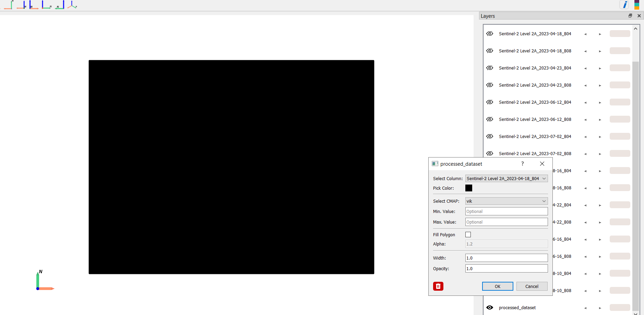644x315 pixels.
Task: Hide the processed_dataset layer via eye icon
Action: 490,307
